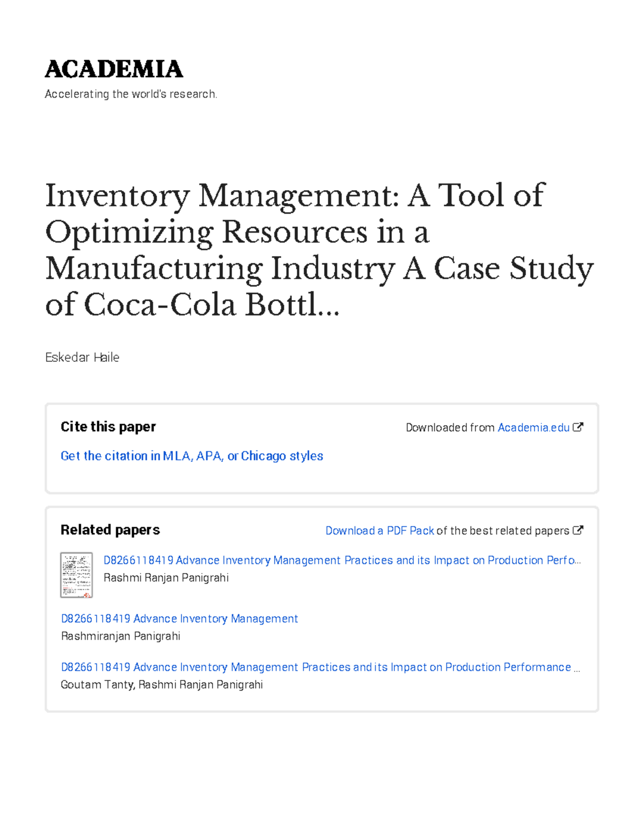This screenshot has width=644, height=834.
Task: Click the external link icon after PDF Pack text
Action: pyautogui.click(x=579, y=531)
